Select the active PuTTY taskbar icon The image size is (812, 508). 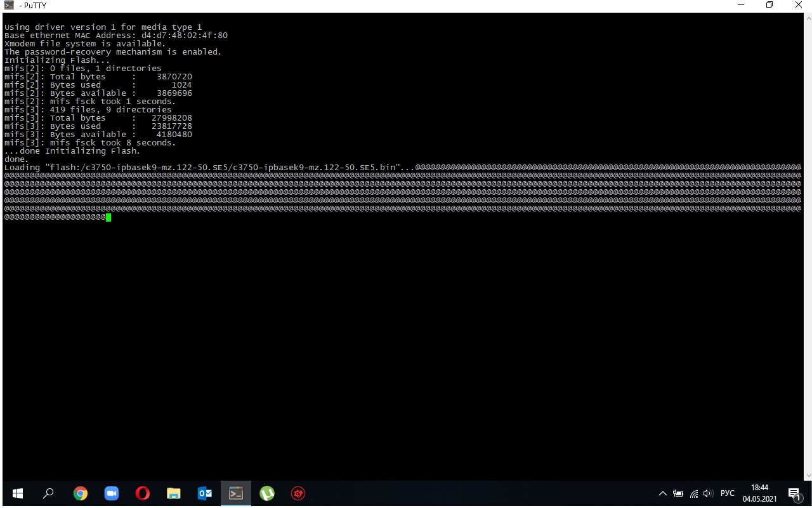click(236, 493)
